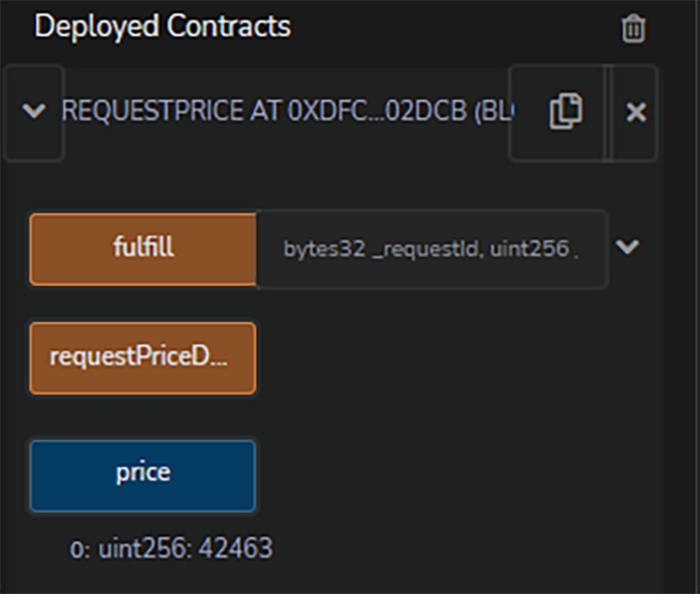Viewport: 700px width, 594px height.
Task: Run the requestPriceD... transaction button
Action: click(x=143, y=358)
